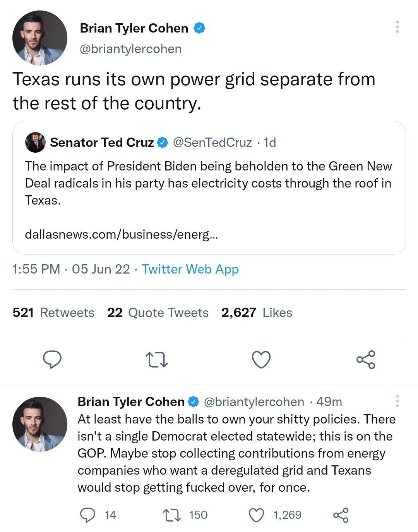Click verified badge beside Senator Ted Cruz
Screen dimensions: 418x532
point(161,142)
